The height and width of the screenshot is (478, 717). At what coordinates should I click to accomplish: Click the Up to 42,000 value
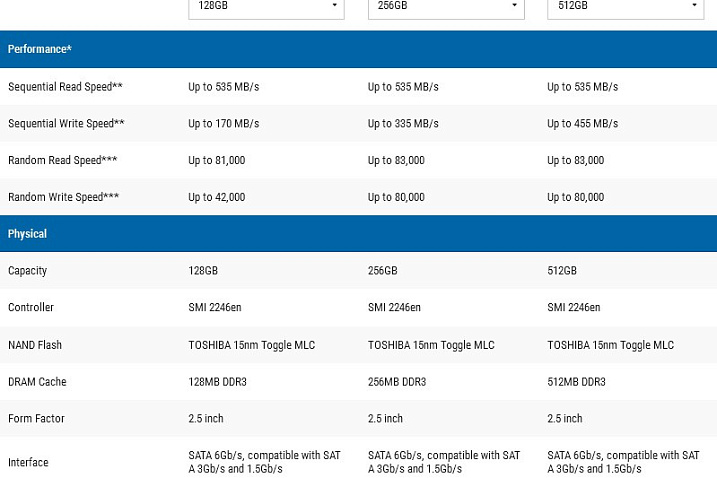(x=217, y=197)
